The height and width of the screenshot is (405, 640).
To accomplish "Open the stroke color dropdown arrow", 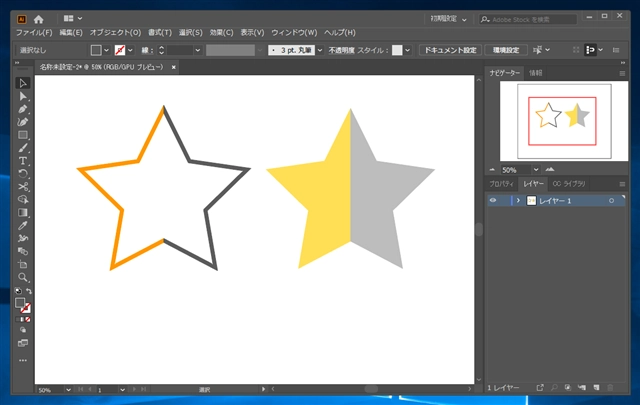I will (x=130, y=50).
